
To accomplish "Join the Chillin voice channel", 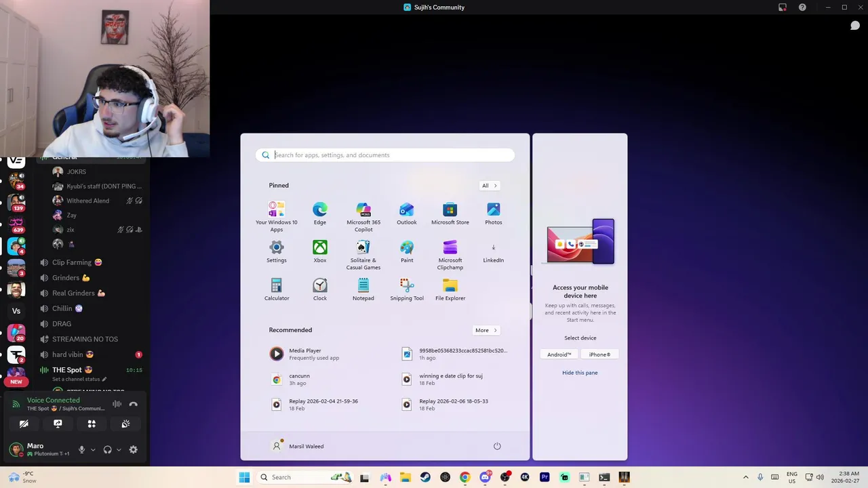I will point(91,308).
